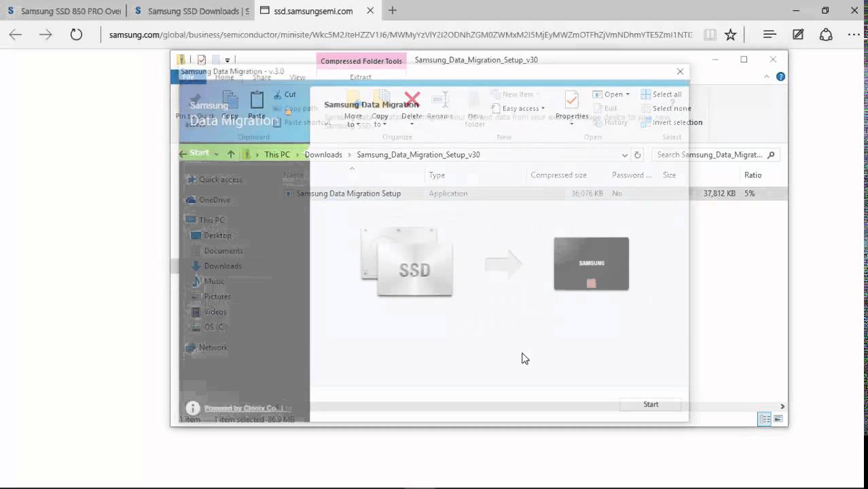Open the Edge Hub icon
This screenshot has width=868, height=489.
point(770,35)
